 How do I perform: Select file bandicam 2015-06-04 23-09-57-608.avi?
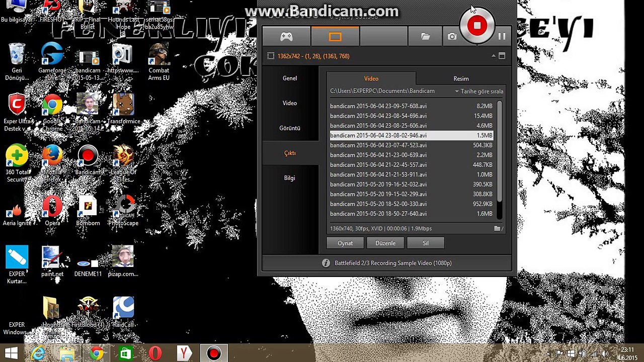click(412, 106)
